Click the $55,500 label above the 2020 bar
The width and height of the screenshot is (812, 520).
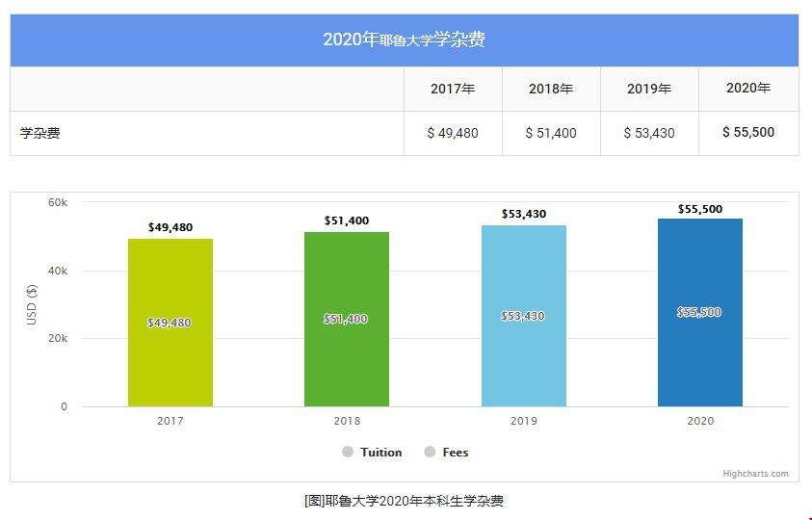[700, 209]
